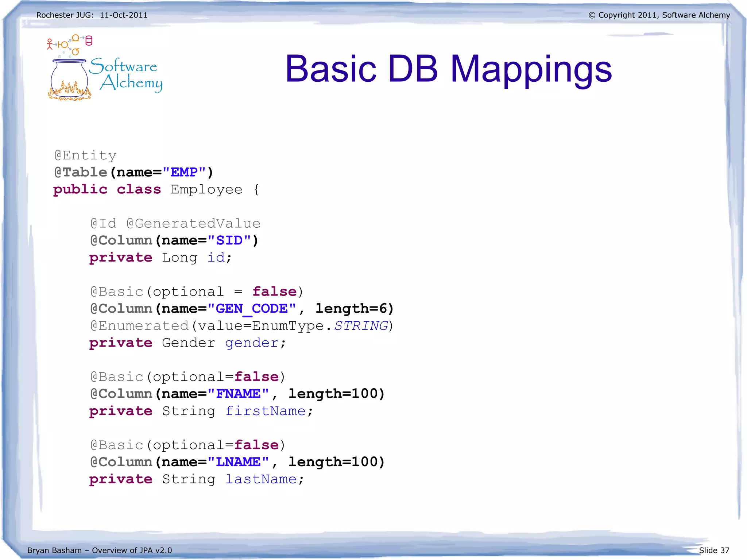Click the 'private Long id;' line

click(x=160, y=258)
